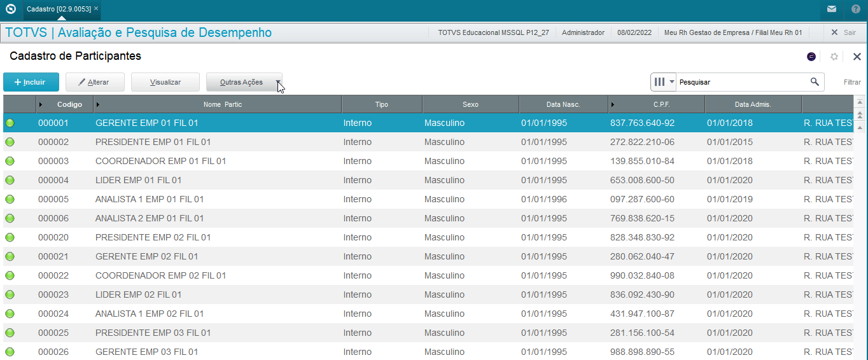Click green status dot for row 000006
Screen dimensions: 868x360
pyautogui.click(x=10, y=218)
